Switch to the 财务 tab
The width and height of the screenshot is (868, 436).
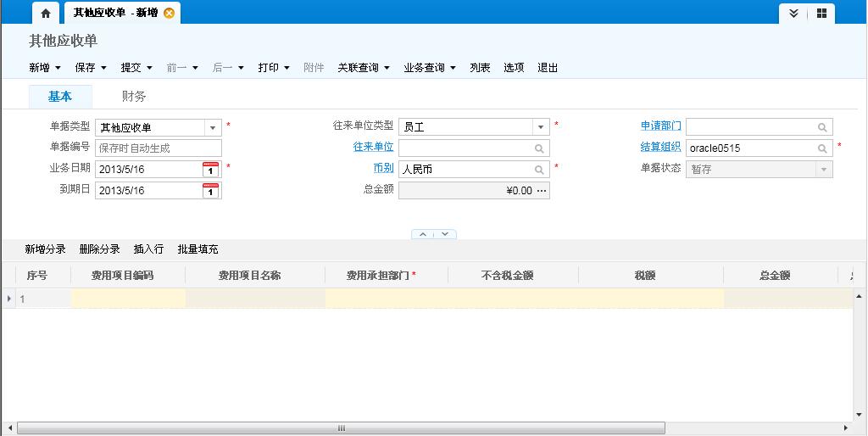[134, 97]
